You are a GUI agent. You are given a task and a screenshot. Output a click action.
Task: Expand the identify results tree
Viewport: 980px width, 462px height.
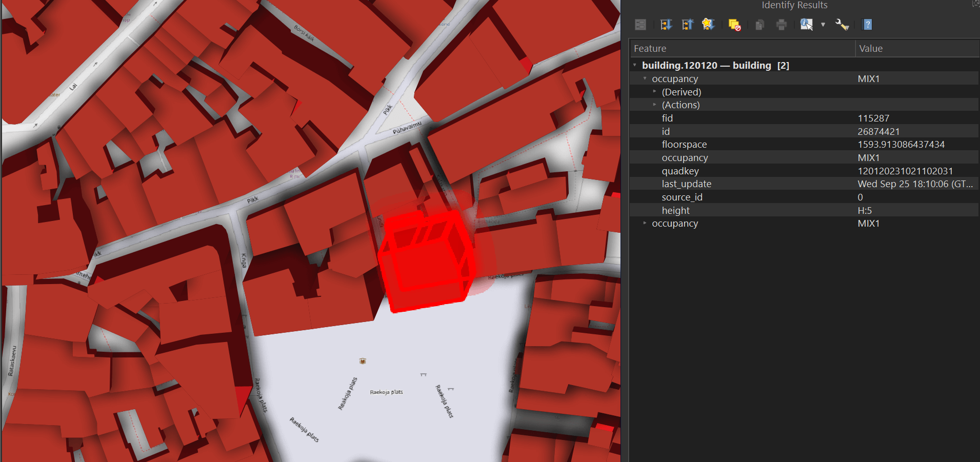click(666, 25)
